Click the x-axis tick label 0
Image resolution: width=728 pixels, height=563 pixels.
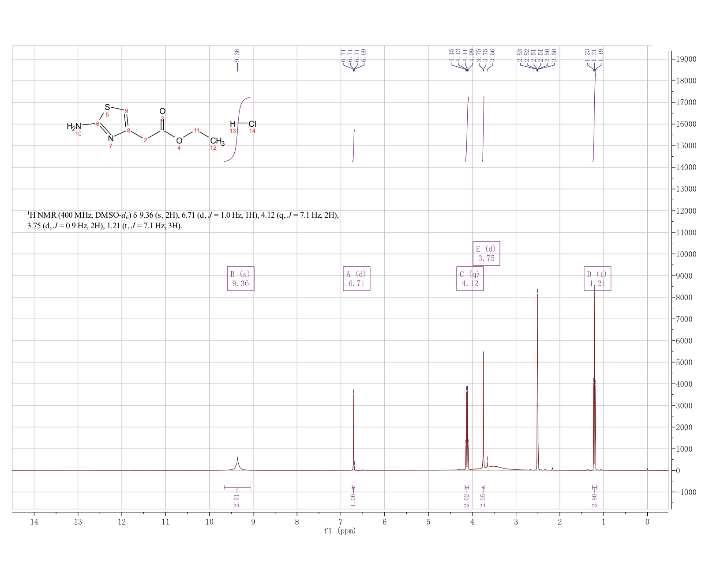pyautogui.click(x=647, y=521)
